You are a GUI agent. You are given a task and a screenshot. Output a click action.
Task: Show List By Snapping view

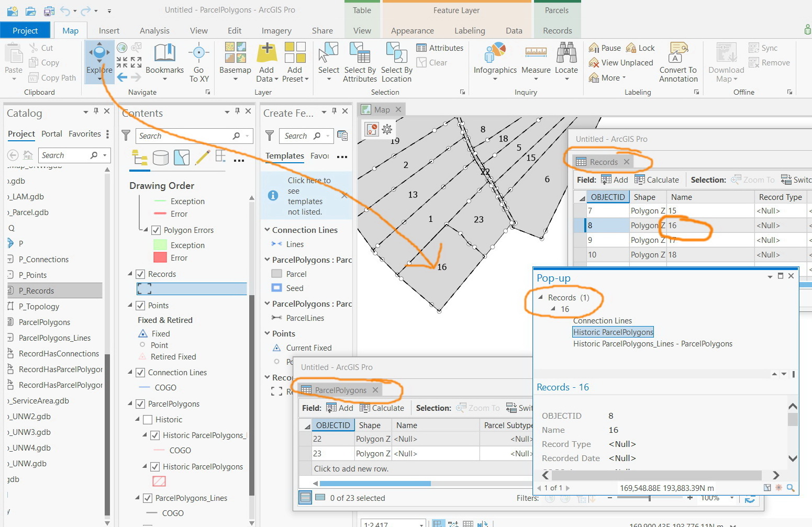click(x=220, y=156)
